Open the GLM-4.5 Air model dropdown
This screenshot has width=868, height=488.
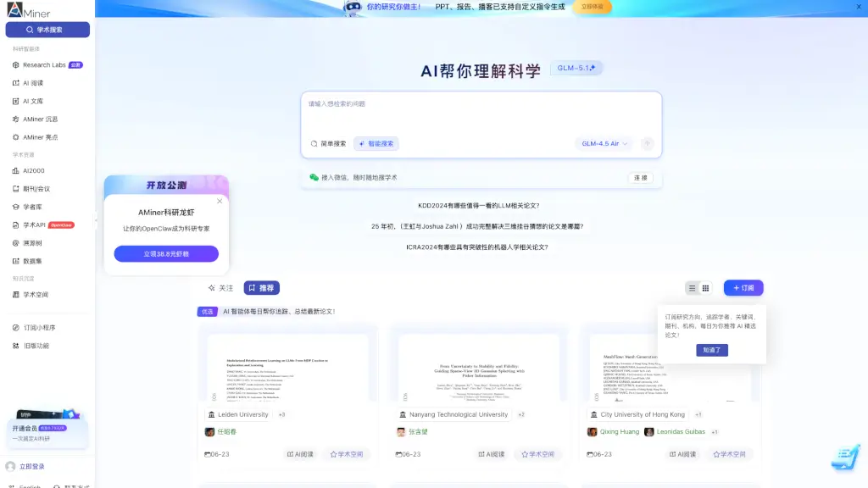604,144
